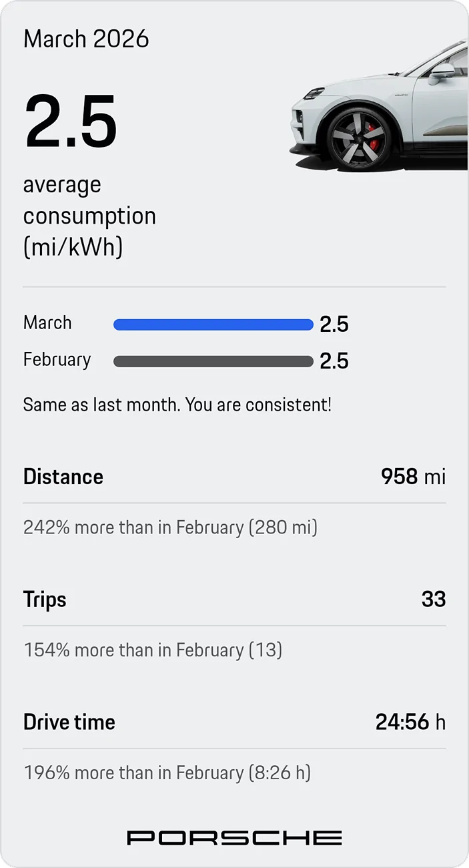This screenshot has width=469, height=868.
Task: Select the gray February consumption bar
Action: coord(213,361)
